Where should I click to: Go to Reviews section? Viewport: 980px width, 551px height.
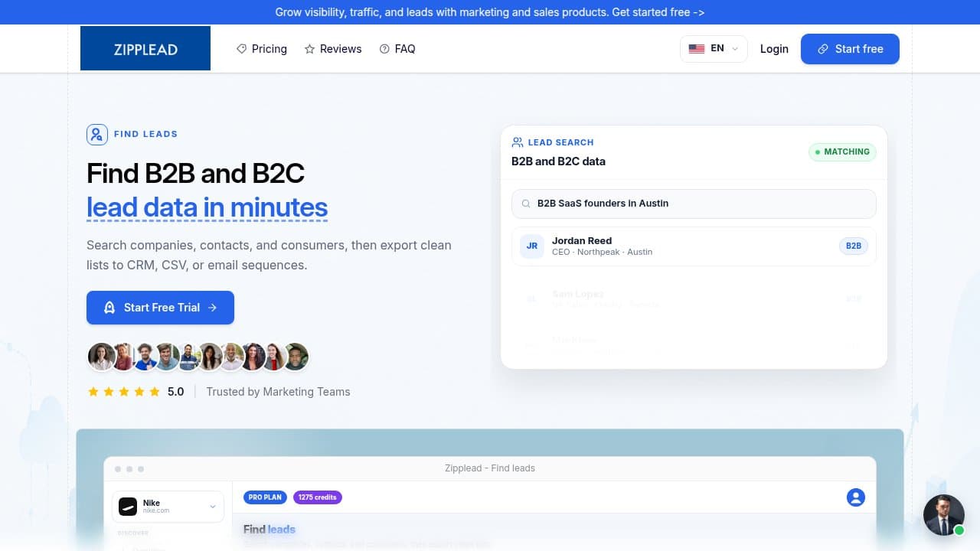(x=333, y=49)
